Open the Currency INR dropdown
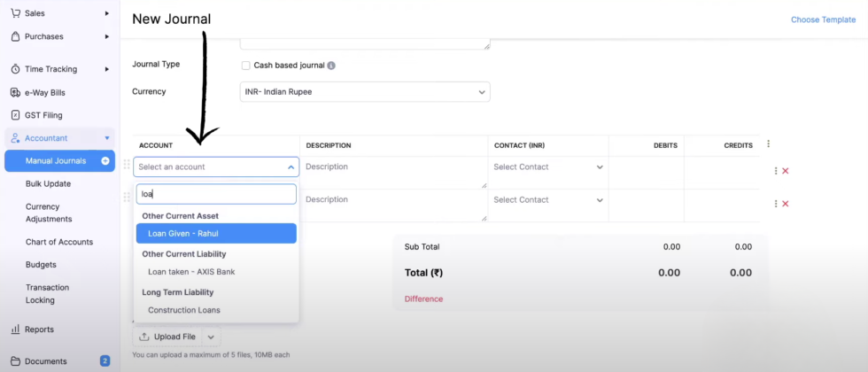 tap(365, 92)
